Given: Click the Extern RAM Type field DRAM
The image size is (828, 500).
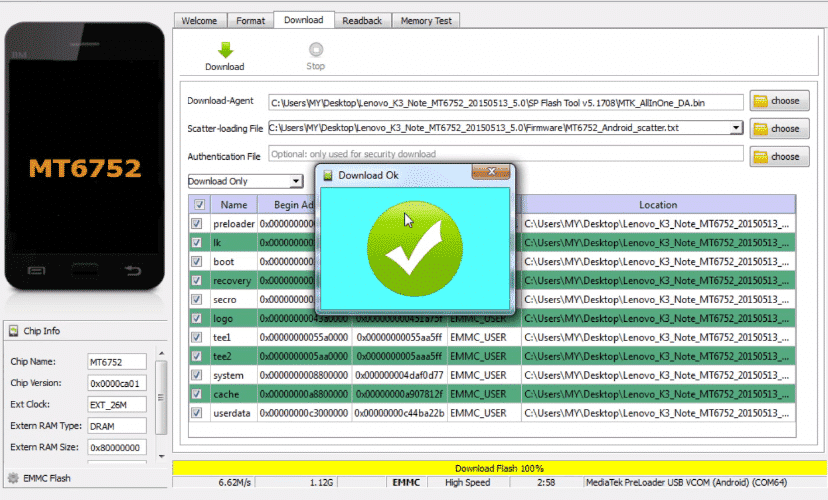Looking at the screenshot, I should [x=117, y=426].
